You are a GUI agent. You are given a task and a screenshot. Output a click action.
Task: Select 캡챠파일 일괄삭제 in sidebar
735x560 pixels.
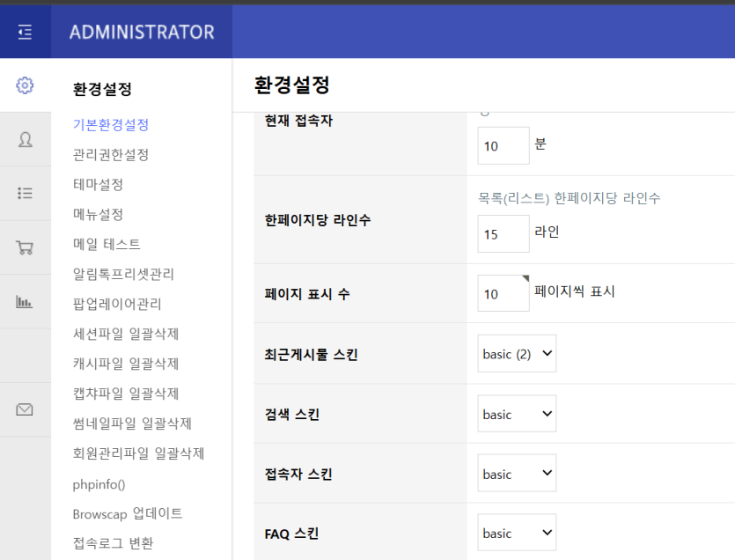126,394
